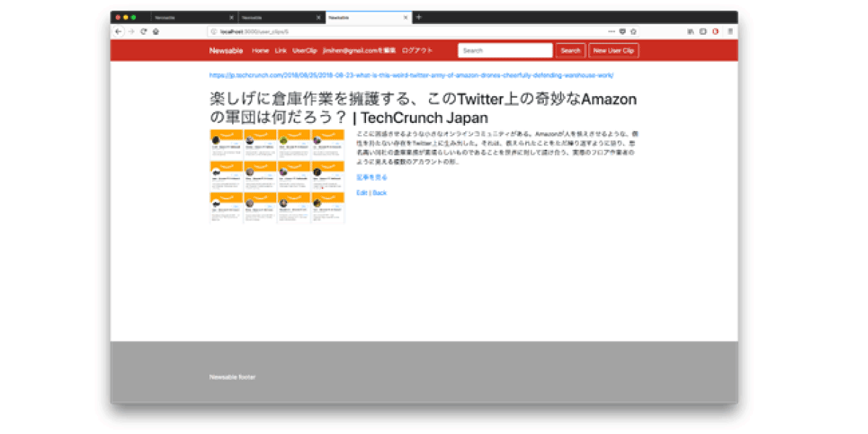Switch to the first Newsable tab
Screen dimensions: 868x434
(x=193, y=17)
